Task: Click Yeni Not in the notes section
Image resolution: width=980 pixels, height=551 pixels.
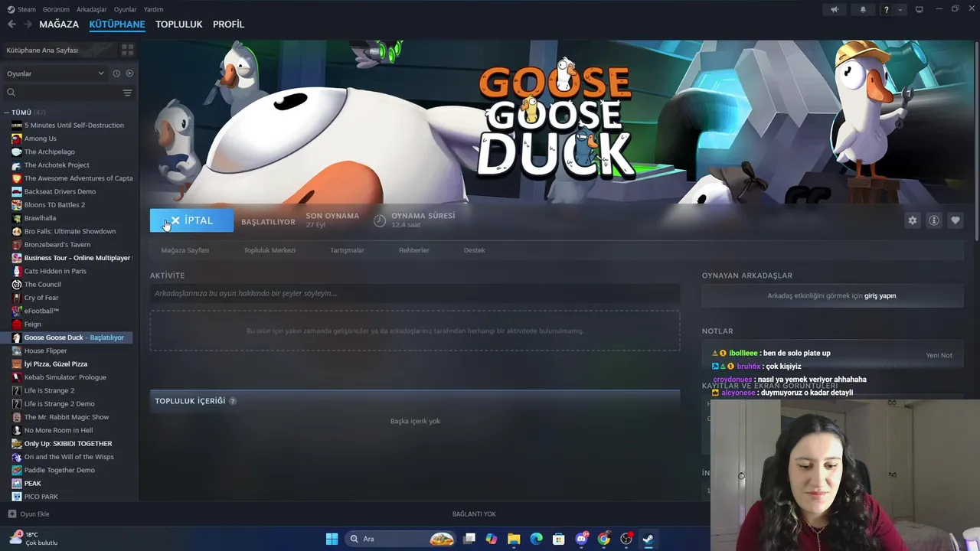Action: (939, 355)
